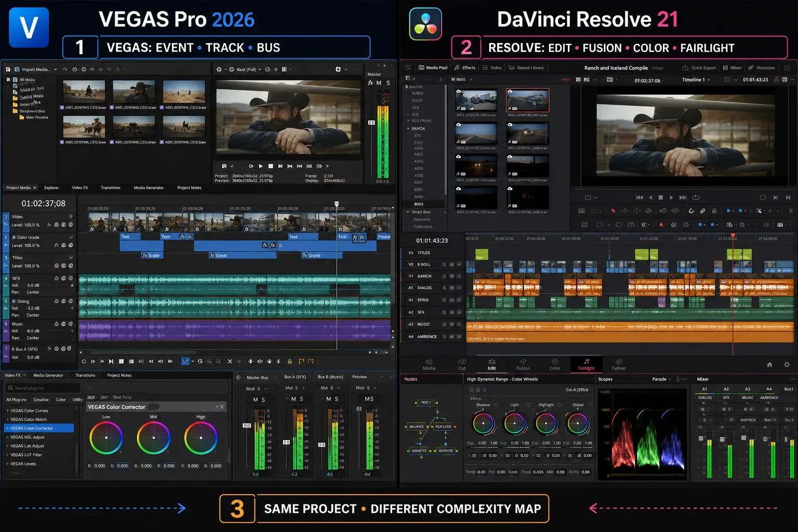The image size is (798, 532).
Task: Open the Metadata panel in Resolve
Action: coord(762,68)
